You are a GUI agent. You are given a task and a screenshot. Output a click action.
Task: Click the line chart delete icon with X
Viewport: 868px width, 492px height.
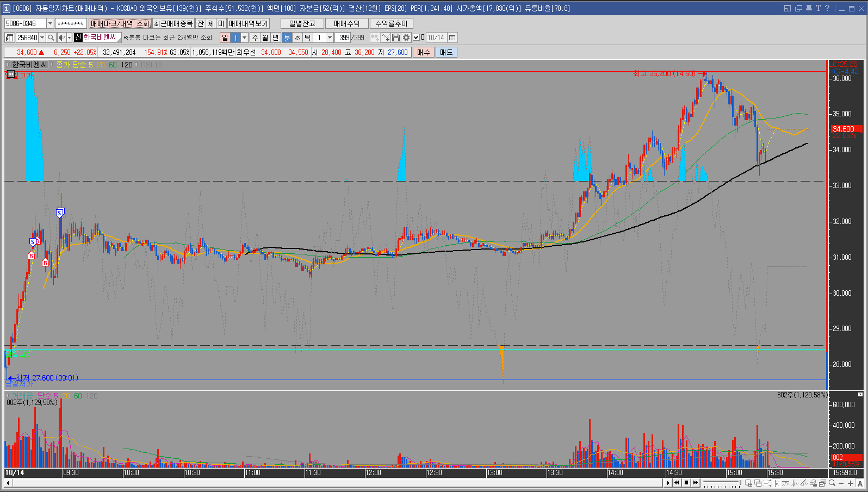(386, 38)
